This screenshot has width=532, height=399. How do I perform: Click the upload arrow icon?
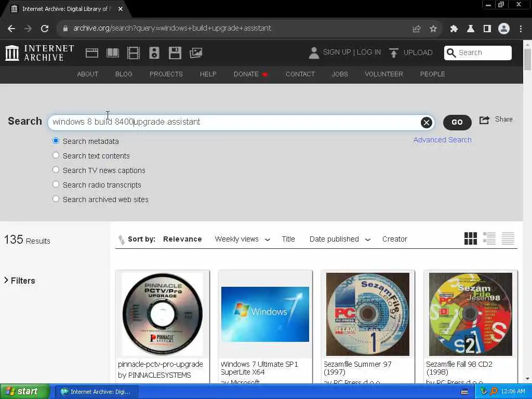tap(394, 53)
